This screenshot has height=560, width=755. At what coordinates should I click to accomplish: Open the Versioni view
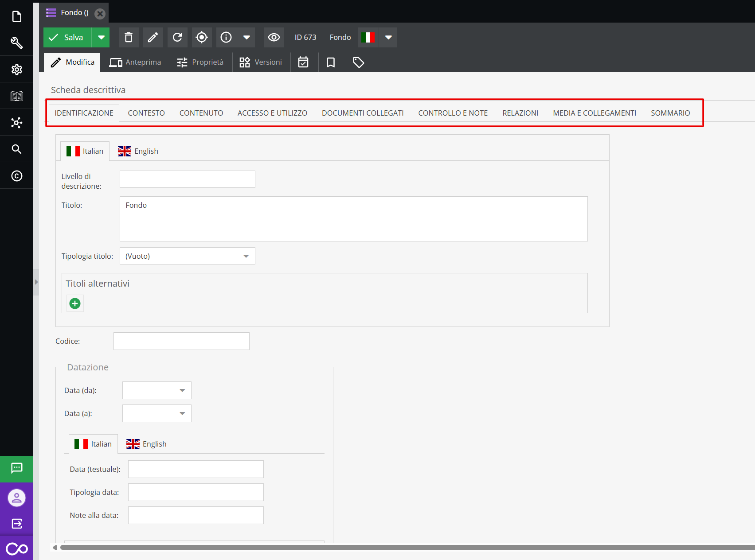click(x=261, y=62)
